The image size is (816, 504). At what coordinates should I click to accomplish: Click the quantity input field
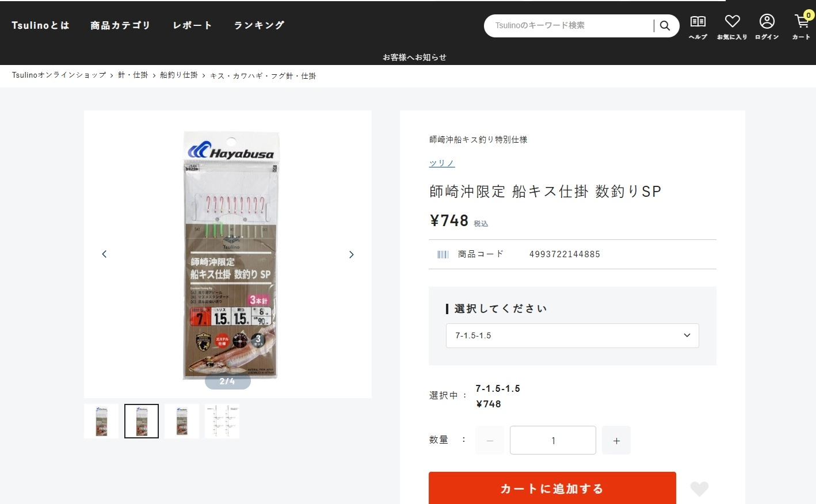click(553, 440)
